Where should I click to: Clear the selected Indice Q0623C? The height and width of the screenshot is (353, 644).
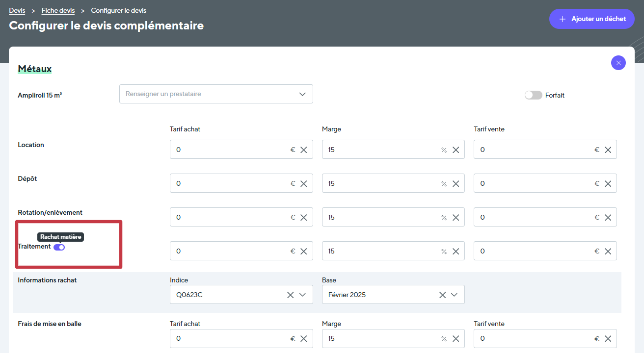tap(290, 295)
